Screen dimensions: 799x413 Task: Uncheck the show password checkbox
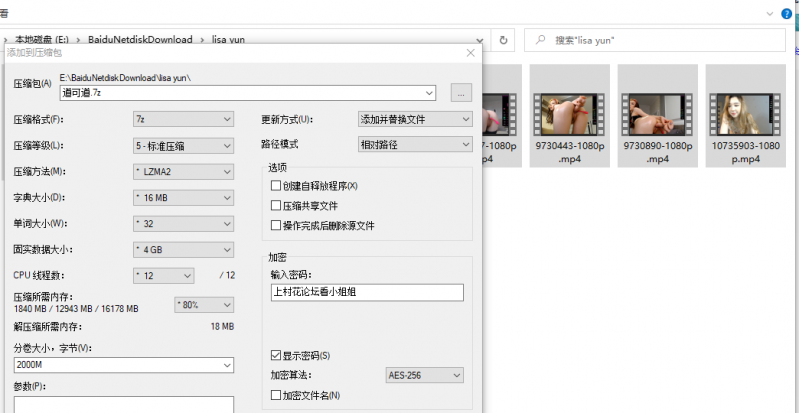pos(277,355)
